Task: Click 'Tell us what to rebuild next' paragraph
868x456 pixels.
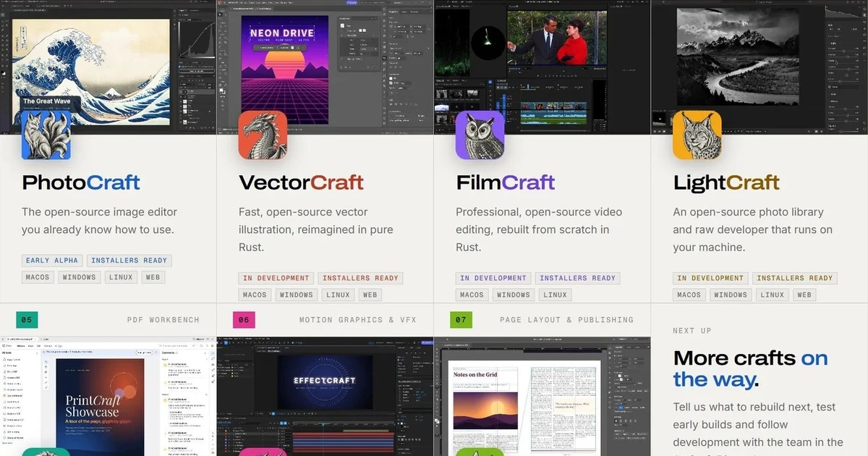Action: pyautogui.click(x=758, y=427)
